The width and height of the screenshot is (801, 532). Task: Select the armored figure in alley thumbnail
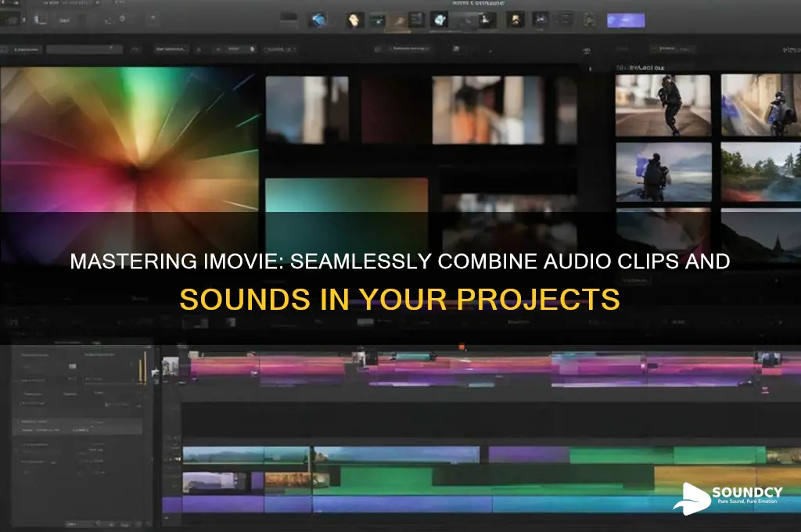coord(760,105)
